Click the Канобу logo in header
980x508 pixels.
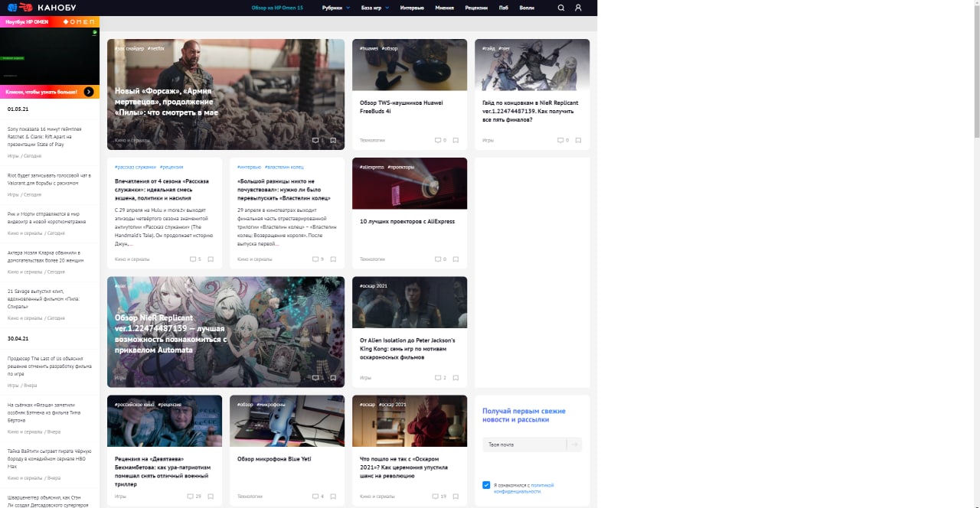tap(42, 8)
